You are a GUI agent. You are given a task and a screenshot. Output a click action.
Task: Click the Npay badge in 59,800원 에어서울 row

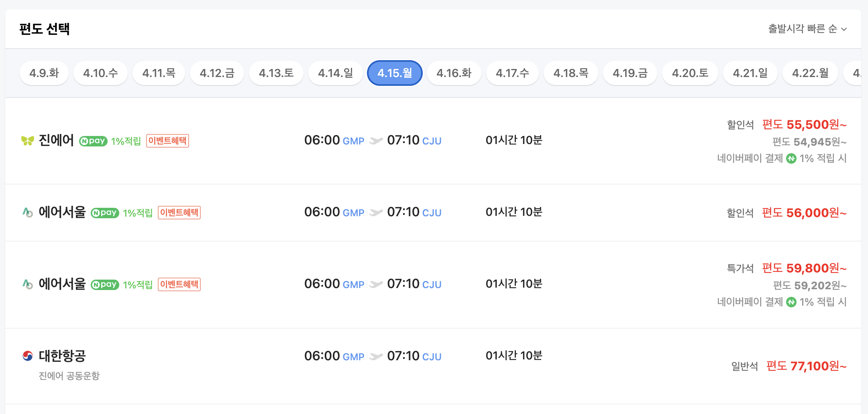click(x=105, y=284)
